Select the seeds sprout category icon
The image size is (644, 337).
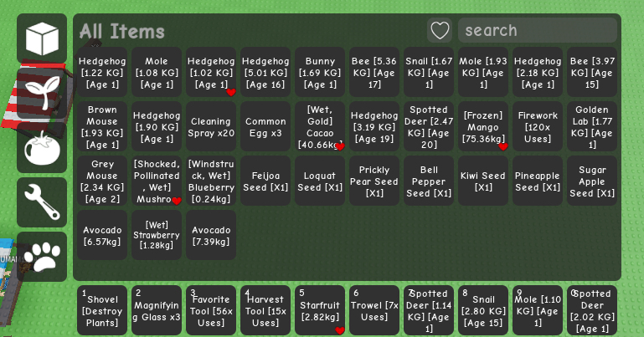(x=42, y=93)
